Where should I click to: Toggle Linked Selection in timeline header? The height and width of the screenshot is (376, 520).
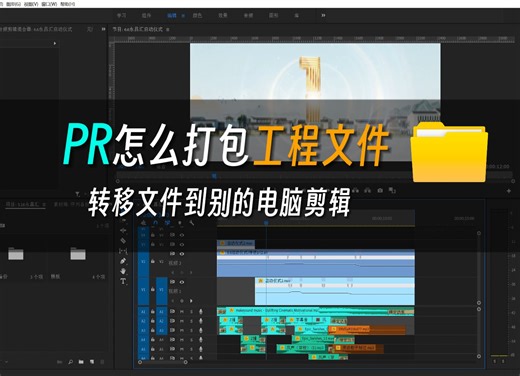[x=167, y=223]
